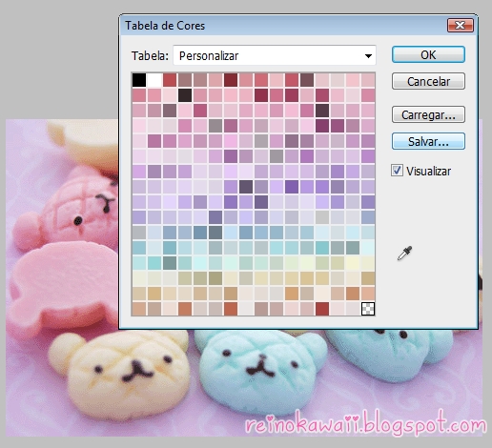Viewport: 492px width, 448px height.
Task: Toggle the Visualizar checkbox
Action: tap(397, 171)
